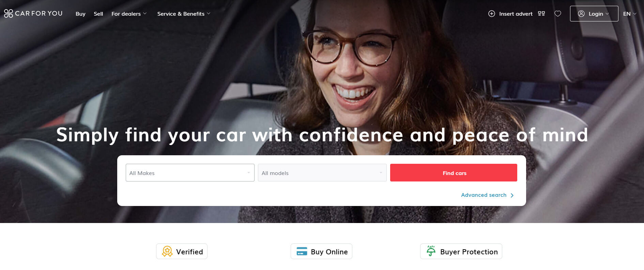The height and width of the screenshot is (270, 644).
Task: Open the Buy menu item
Action: (x=80, y=14)
